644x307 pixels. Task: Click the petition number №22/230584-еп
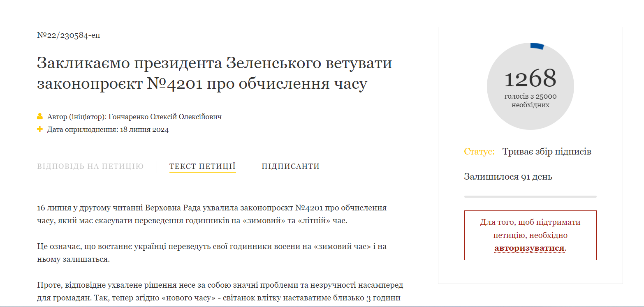click(69, 35)
